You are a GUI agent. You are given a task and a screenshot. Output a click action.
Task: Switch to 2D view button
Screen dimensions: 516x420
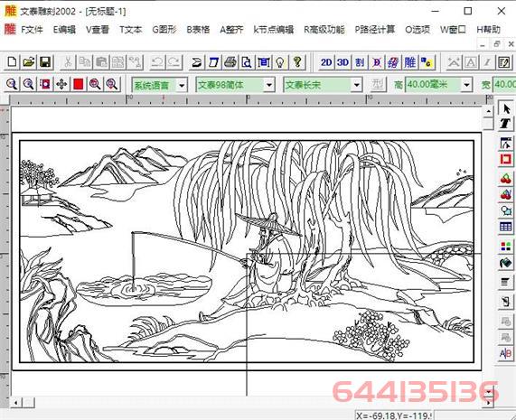(326, 62)
